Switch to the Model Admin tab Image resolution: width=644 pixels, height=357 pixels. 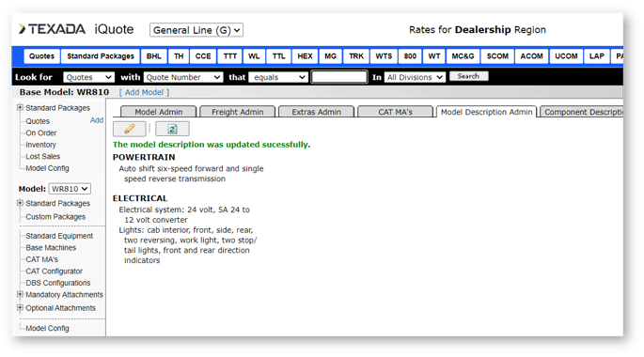[x=159, y=112]
